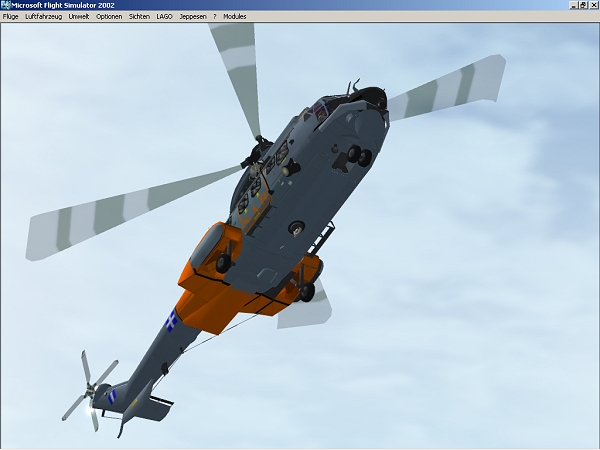
Task: Open the Flüge menu
Action: 10,17
